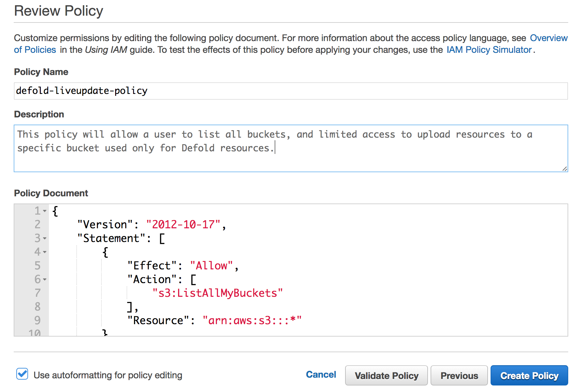
Task: Cancel the policy review
Action: tap(321, 374)
